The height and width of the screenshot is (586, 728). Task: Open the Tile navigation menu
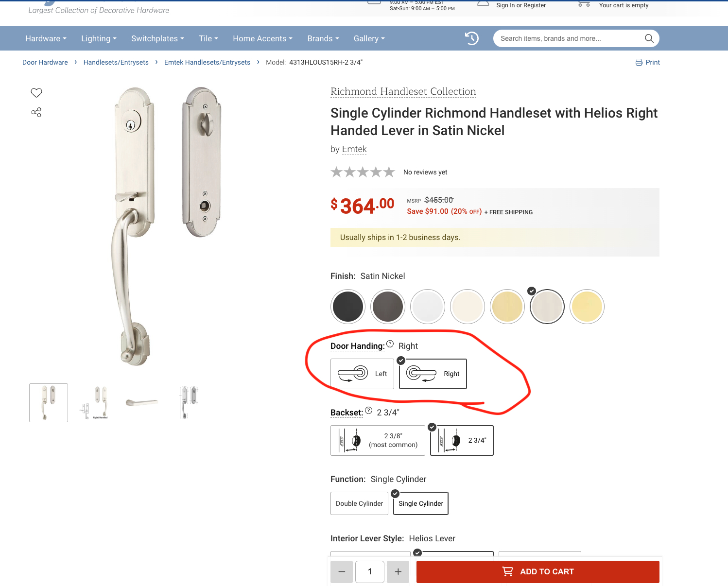click(208, 38)
